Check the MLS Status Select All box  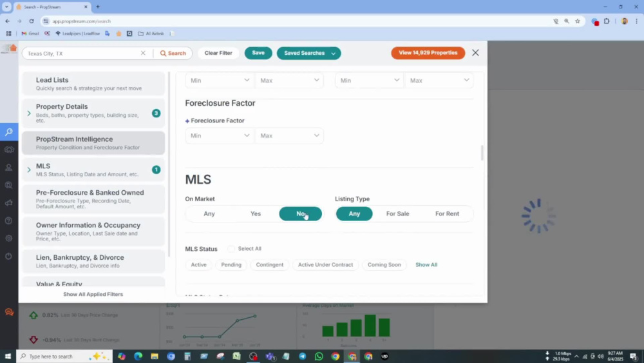coord(231,249)
